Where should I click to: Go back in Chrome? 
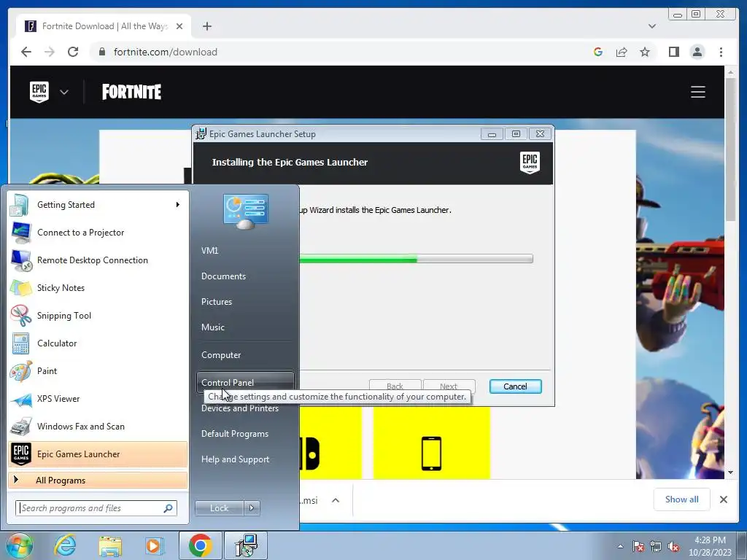[x=26, y=52]
